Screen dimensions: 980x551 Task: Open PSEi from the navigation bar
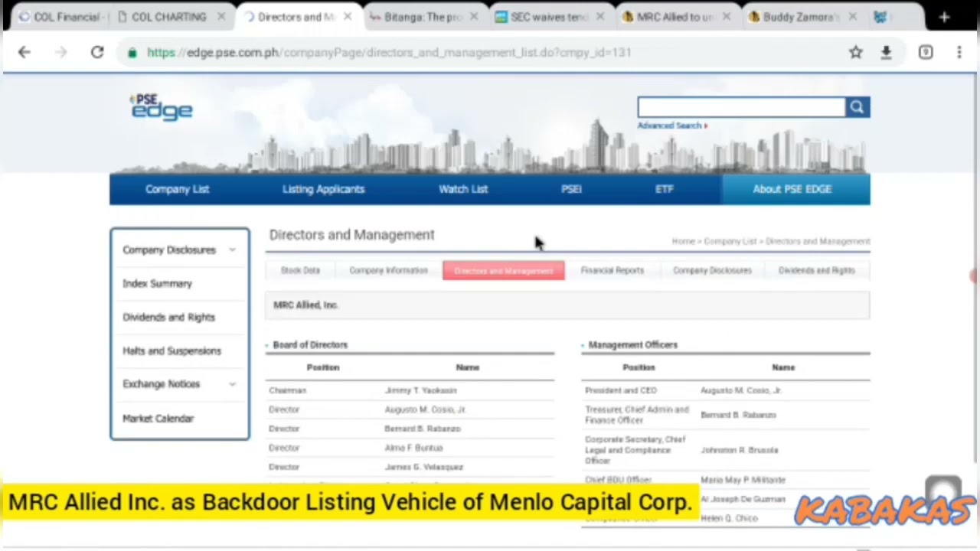tap(571, 189)
